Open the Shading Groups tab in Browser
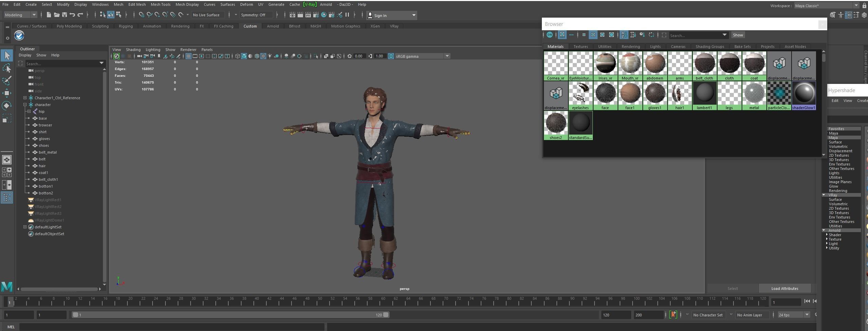This screenshot has width=868, height=331. click(710, 47)
